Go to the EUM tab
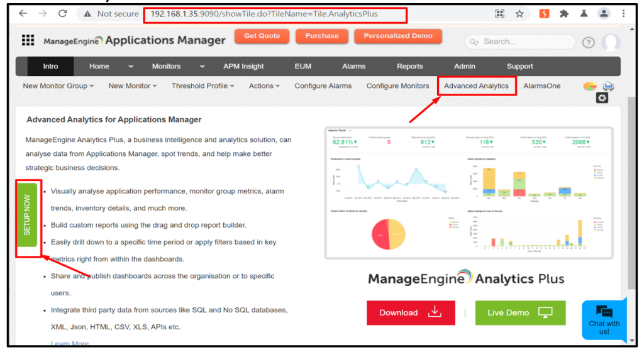 click(x=303, y=67)
